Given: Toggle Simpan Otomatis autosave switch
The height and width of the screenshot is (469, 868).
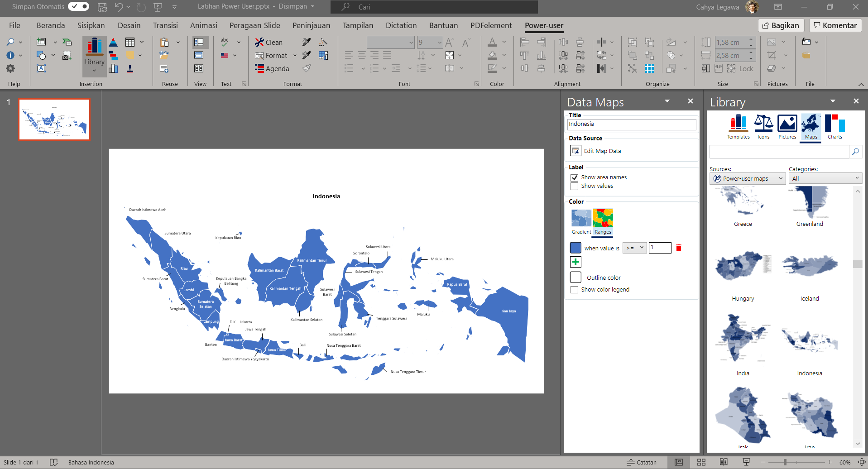Looking at the screenshot, I should point(78,7).
